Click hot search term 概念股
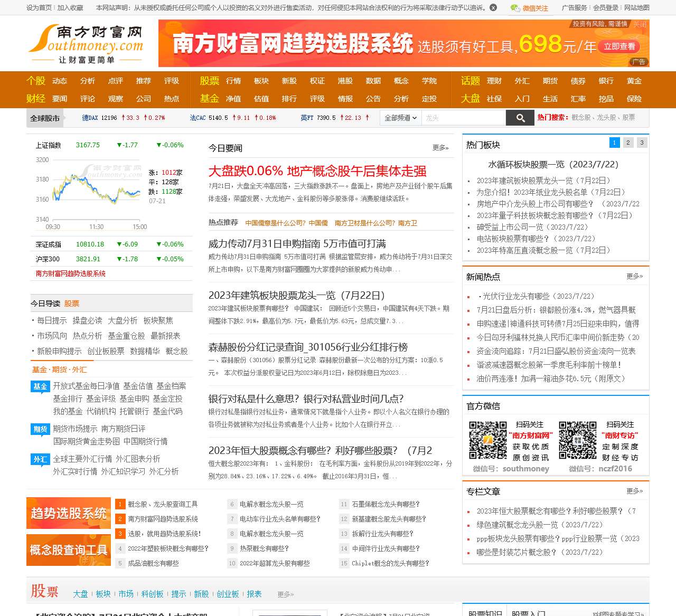This screenshot has height=616, width=676. pos(581,117)
